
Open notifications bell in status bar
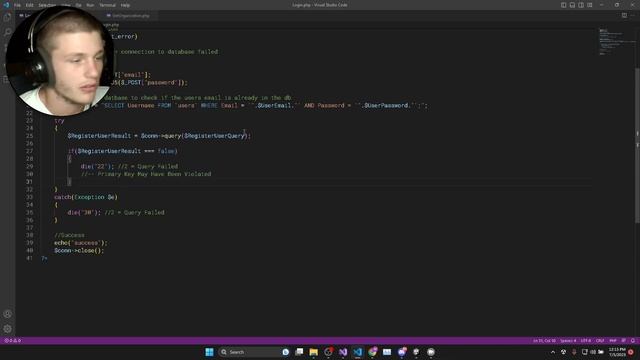tap(633, 340)
